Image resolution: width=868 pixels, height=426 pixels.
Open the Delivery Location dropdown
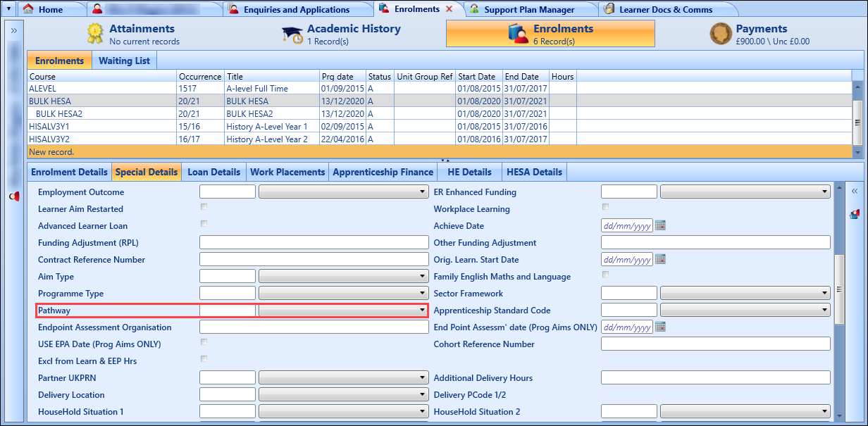pos(344,394)
